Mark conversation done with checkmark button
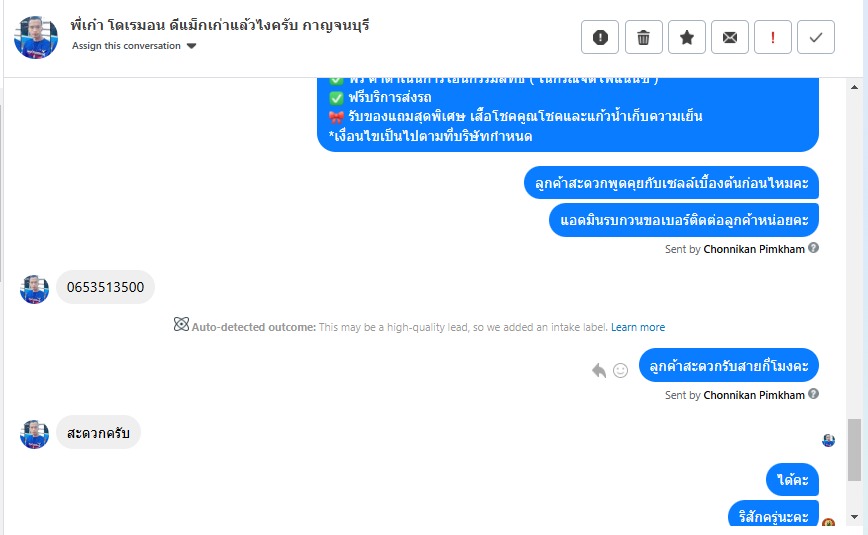The width and height of the screenshot is (868, 535). point(815,37)
